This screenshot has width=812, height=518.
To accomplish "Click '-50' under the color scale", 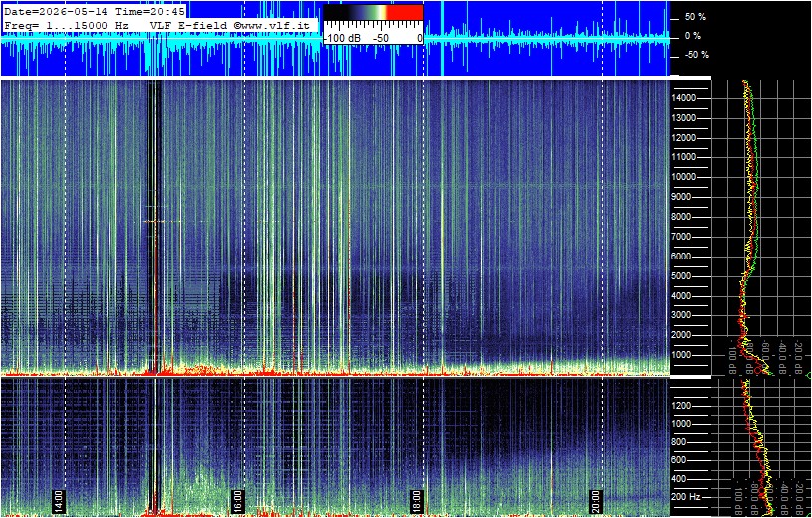I will click(382, 39).
